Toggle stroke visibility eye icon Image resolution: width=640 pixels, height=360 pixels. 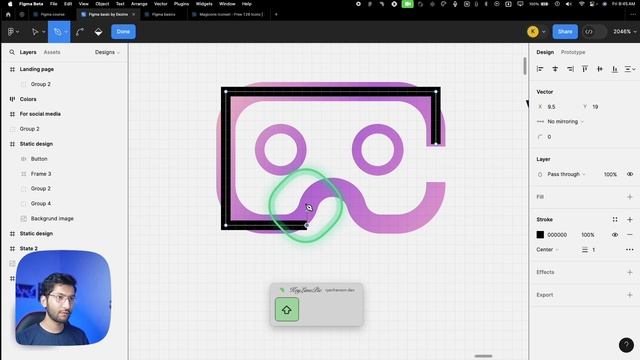pyautogui.click(x=615, y=235)
